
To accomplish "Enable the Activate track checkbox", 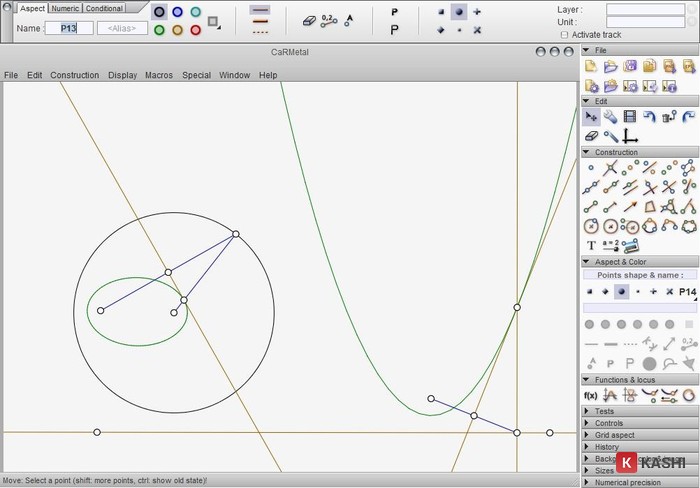I will 564,34.
